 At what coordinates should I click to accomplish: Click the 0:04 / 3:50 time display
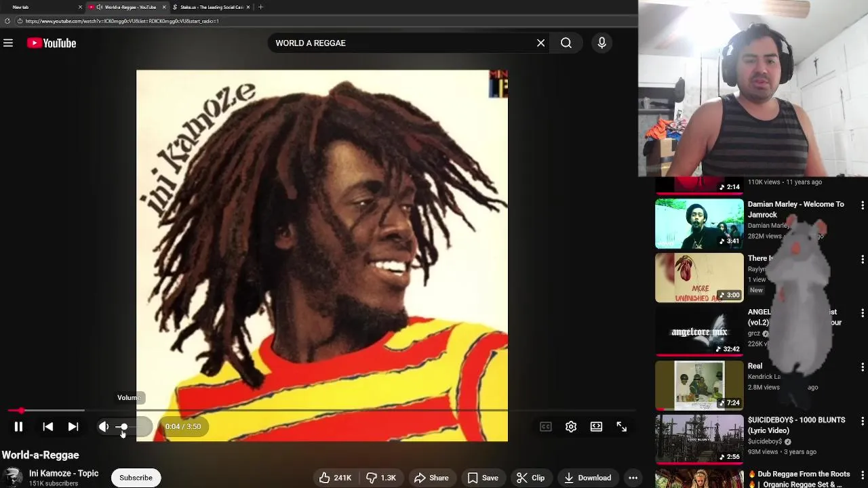183,426
